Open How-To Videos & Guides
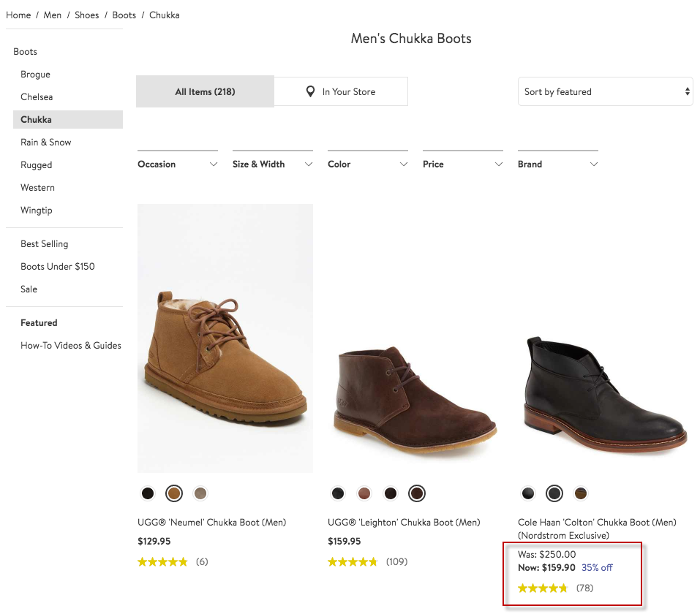The height and width of the screenshot is (614, 700). coord(70,345)
